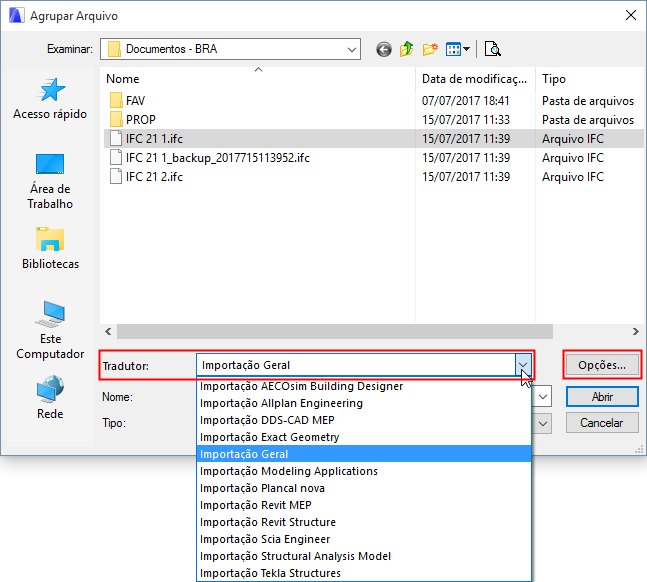
Task: Open Acesso rápido in sidebar
Action: coord(50,98)
